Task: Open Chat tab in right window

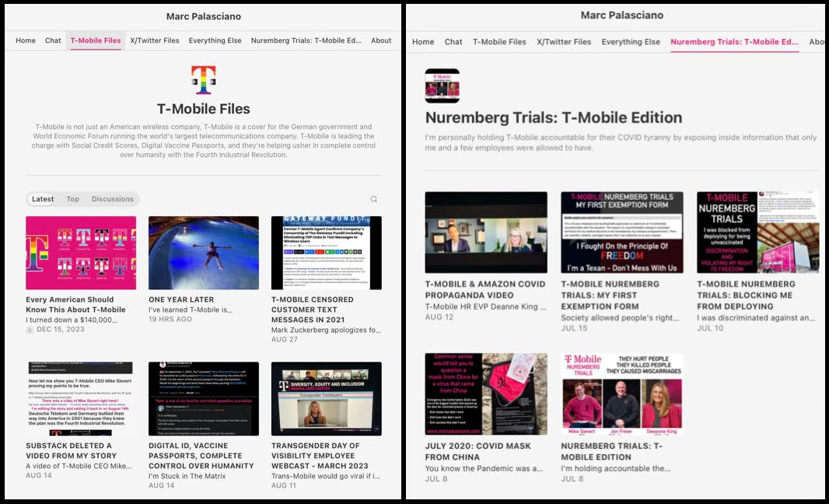Action: click(453, 42)
